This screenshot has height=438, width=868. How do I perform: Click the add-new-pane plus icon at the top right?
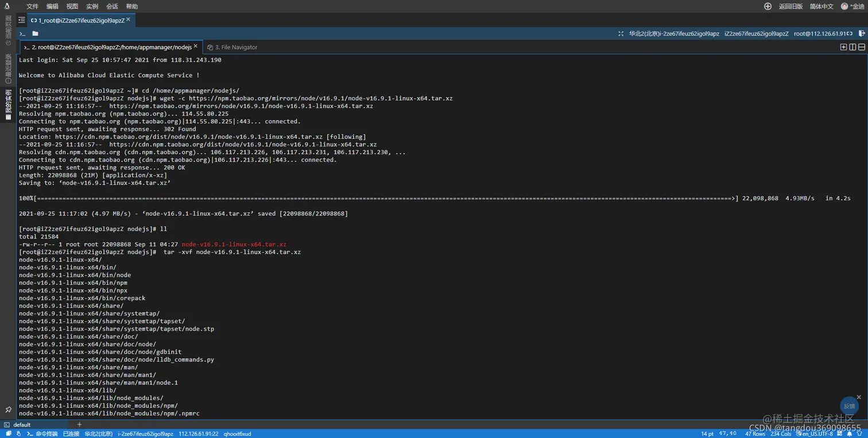coord(843,47)
